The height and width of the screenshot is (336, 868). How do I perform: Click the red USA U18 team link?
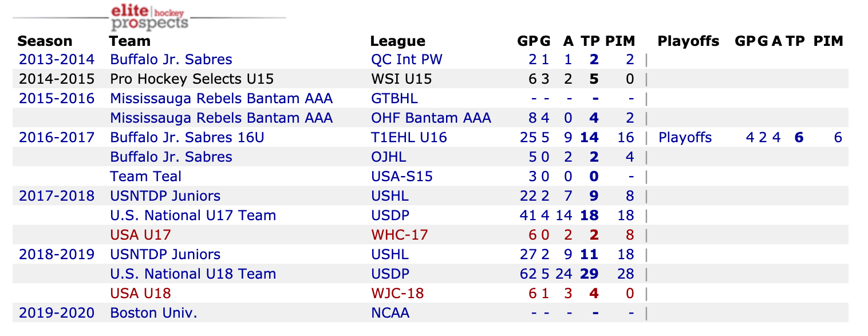(140, 294)
